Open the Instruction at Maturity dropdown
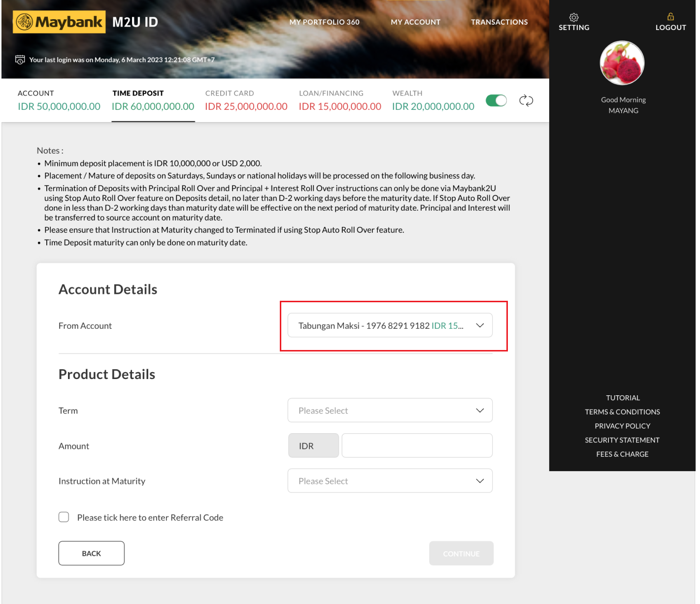700x604 pixels. pyautogui.click(x=390, y=480)
